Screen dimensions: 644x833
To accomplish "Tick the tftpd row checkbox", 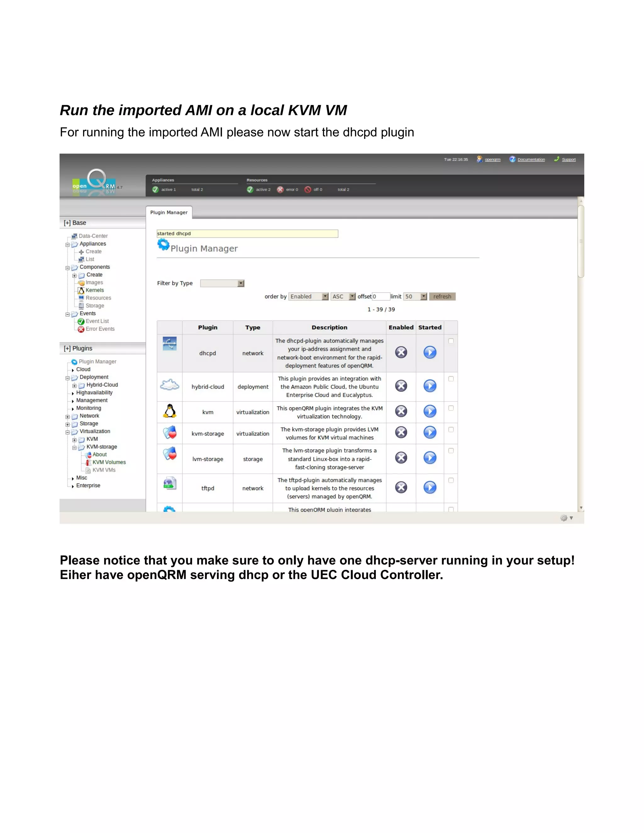I will pyautogui.click(x=451, y=480).
